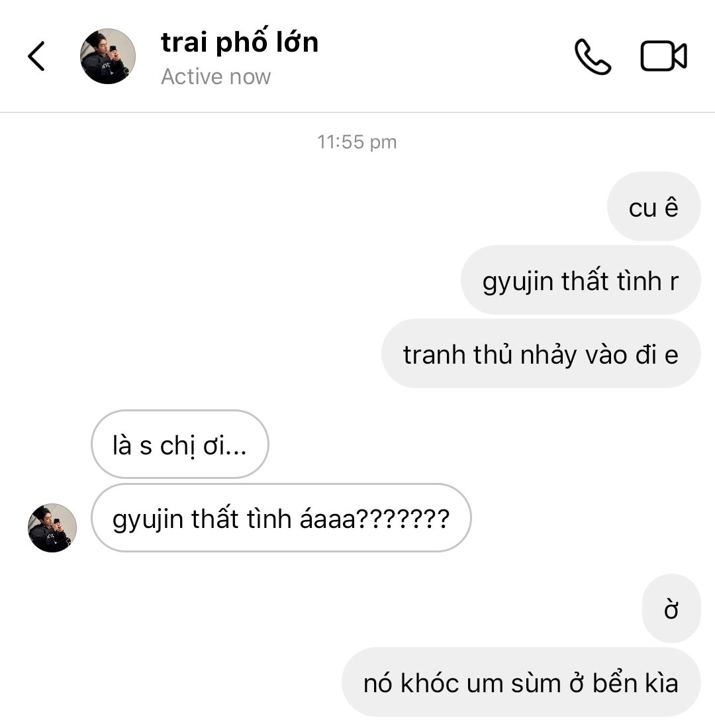Viewport: 715px width, 728px height.
Task: Select the 'nó khóc um sùm ở bển kìa' message
Action: pos(521,682)
